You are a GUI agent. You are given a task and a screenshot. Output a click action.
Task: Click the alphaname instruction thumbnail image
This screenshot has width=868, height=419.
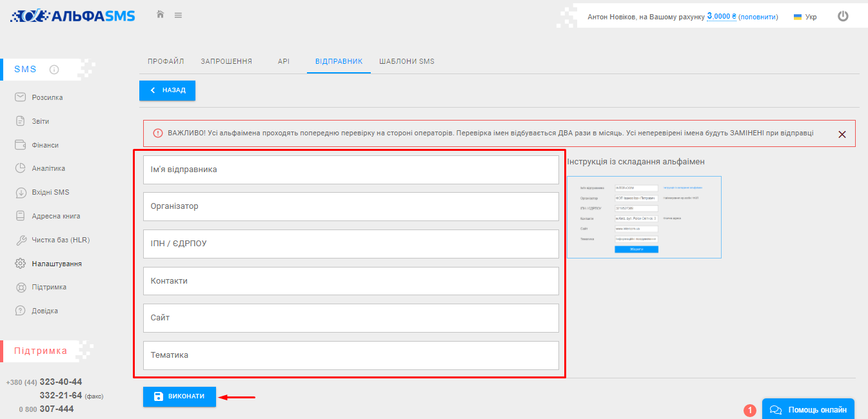click(644, 217)
